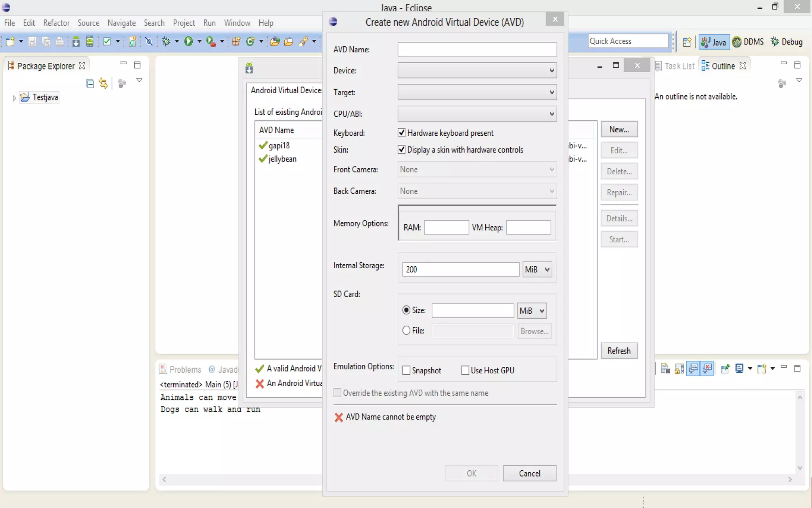Click the New wizard toolbar icon
The height and width of the screenshot is (508, 812).
tap(10, 41)
